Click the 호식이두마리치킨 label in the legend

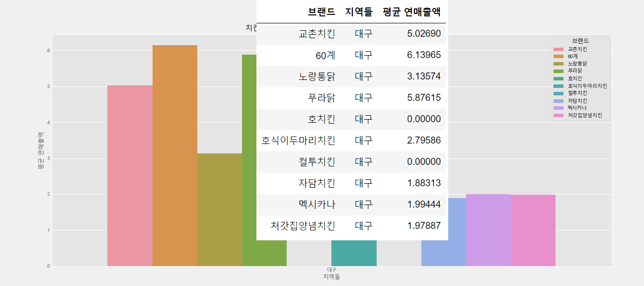pyautogui.click(x=587, y=86)
